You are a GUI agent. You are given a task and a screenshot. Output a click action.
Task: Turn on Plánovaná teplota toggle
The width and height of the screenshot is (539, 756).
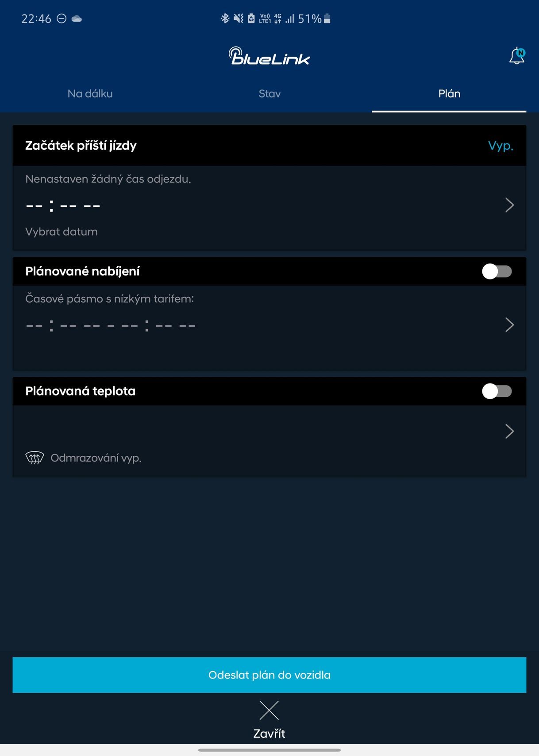pos(497,391)
